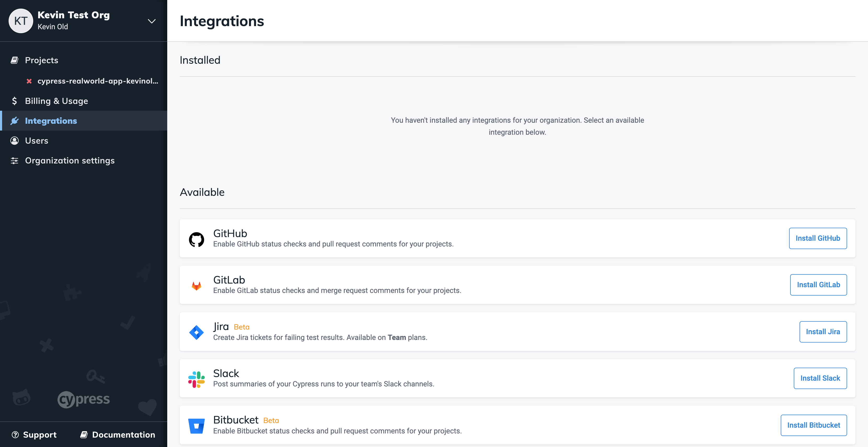Click the Install Slack button

click(820, 378)
